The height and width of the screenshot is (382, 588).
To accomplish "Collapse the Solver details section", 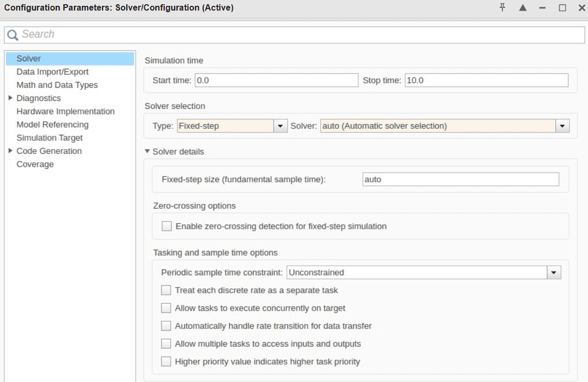I will [148, 152].
